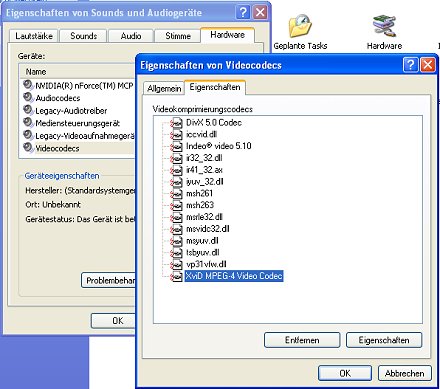Viewport: 440px width, 389px height.
Task: Close the Eigenschaften von Videocodecs dialog
Action: tap(428, 64)
